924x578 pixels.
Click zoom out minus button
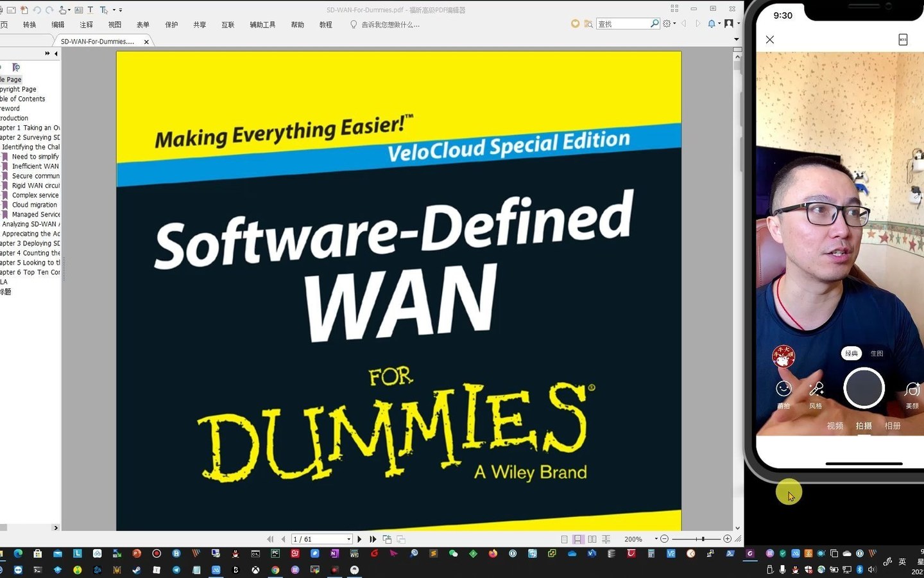click(x=665, y=539)
